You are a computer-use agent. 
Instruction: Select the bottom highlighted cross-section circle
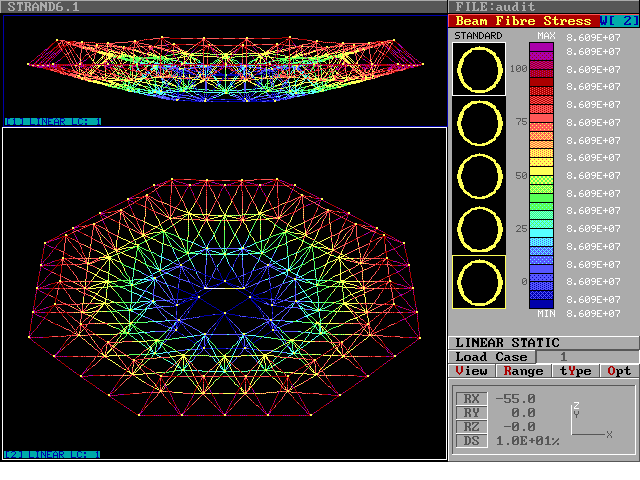[479, 282]
